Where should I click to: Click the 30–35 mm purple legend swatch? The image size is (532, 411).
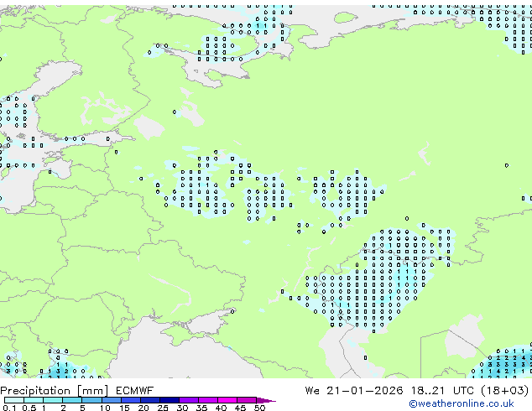[188, 400]
